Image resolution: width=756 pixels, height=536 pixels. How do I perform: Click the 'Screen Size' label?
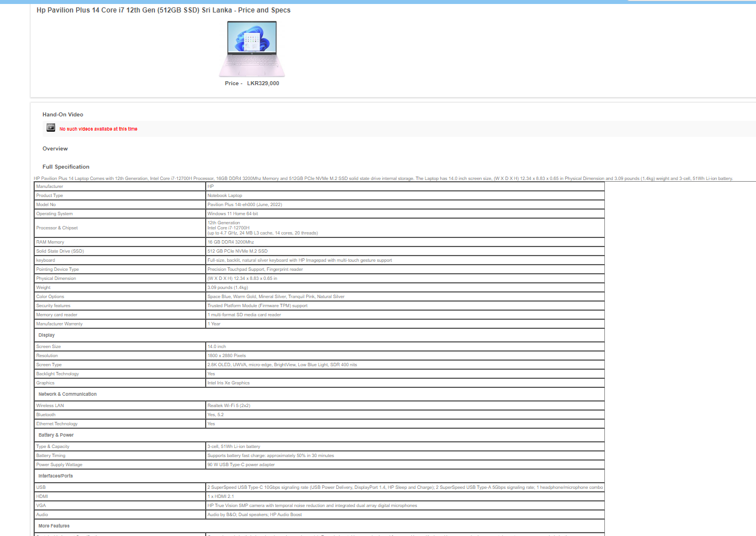[x=48, y=346]
